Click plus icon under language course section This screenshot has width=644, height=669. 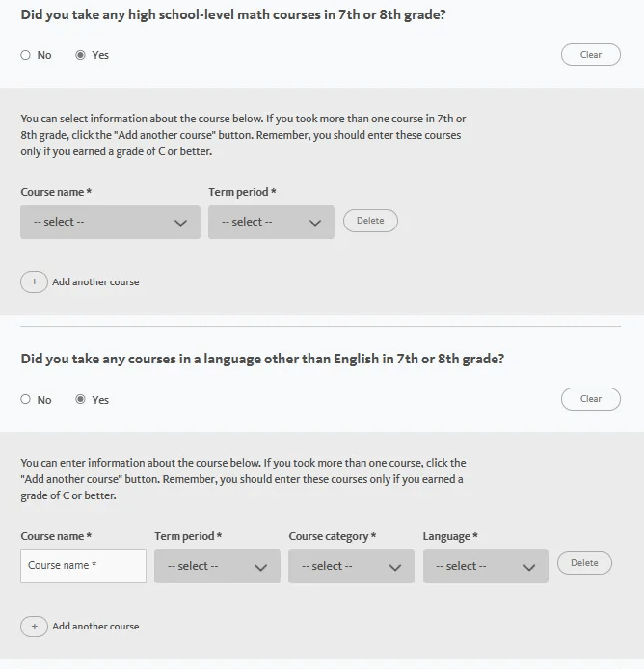(34, 627)
